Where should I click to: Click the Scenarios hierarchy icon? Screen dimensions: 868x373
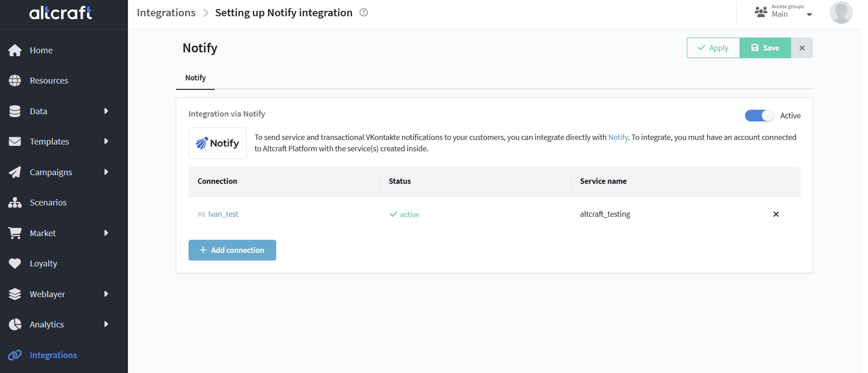coord(15,202)
